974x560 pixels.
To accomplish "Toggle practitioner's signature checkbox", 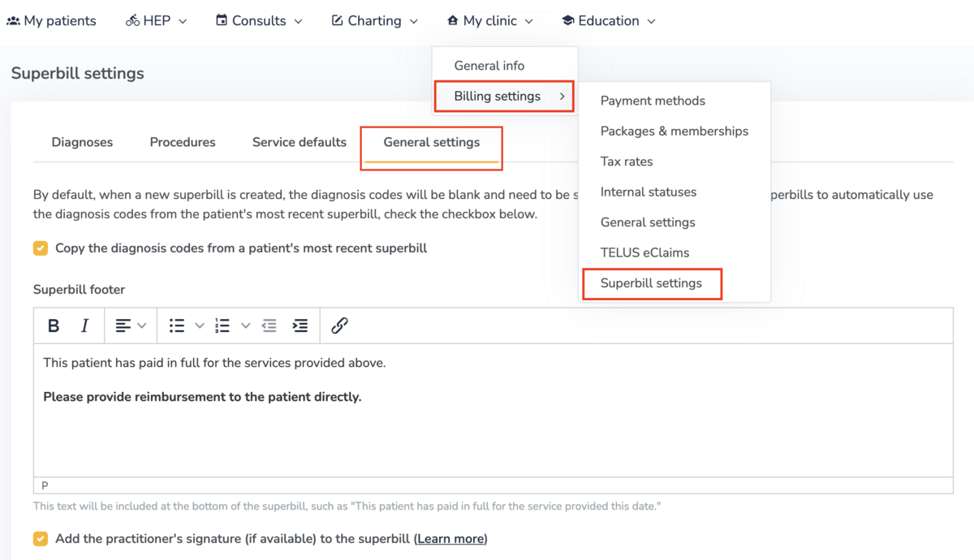I will click(x=41, y=539).
